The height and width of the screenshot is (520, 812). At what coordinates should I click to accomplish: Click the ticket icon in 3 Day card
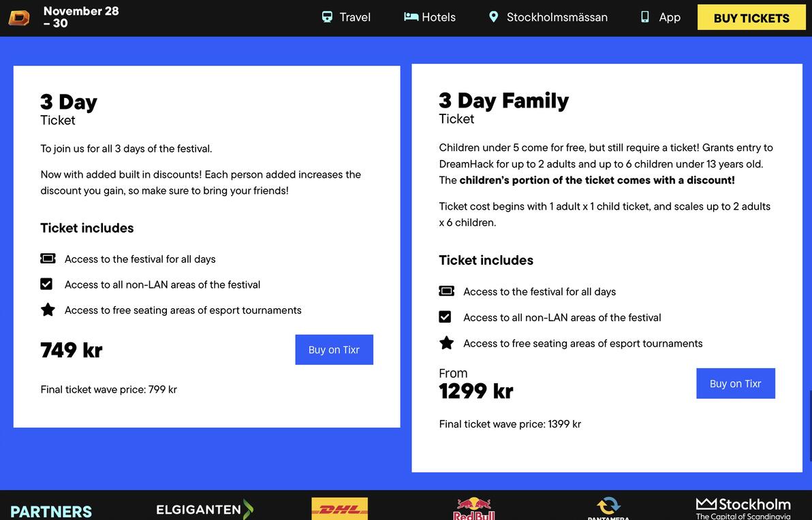click(48, 258)
